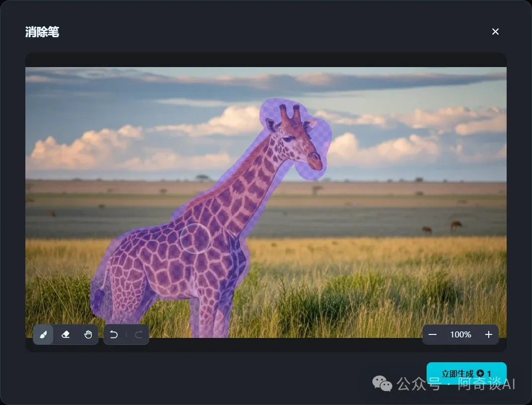Undo the last brush stroke
The width and height of the screenshot is (532, 405).
[x=114, y=335]
